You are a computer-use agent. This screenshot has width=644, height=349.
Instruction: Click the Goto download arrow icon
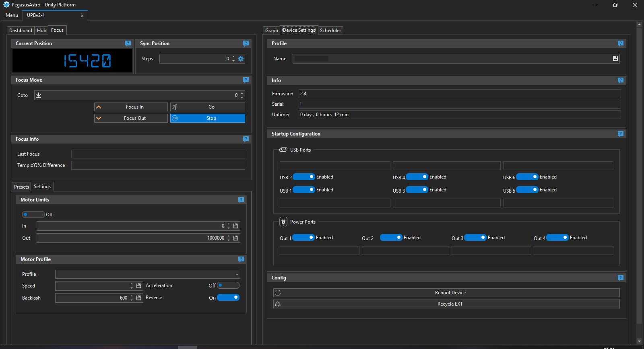[39, 95]
